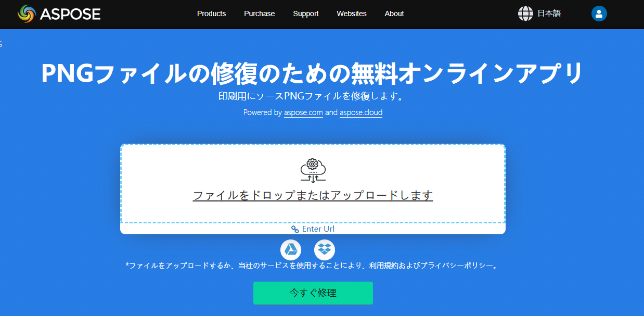Select the Google Drive upload icon
The width and height of the screenshot is (644, 316).
(x=291, y=250)
